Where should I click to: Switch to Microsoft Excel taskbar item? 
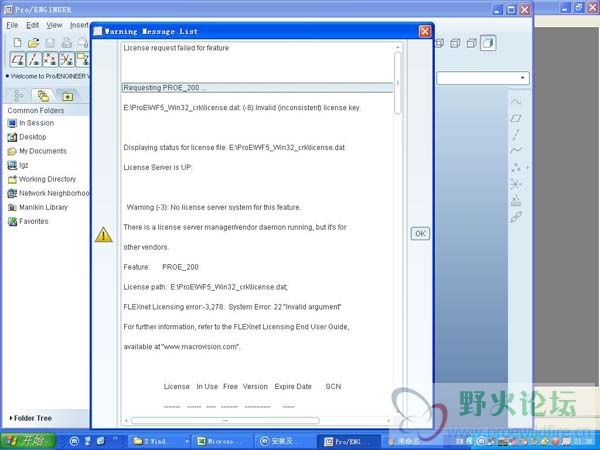222,441
